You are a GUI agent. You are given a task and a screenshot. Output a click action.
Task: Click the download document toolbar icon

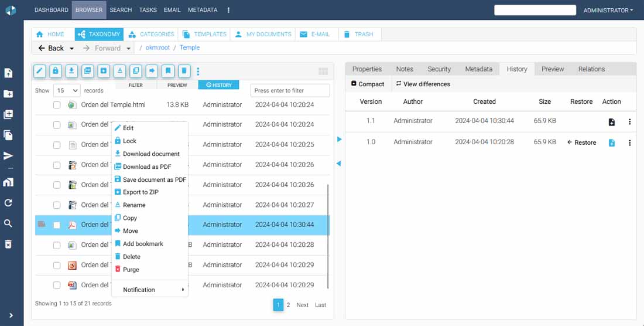coord(71,71)
